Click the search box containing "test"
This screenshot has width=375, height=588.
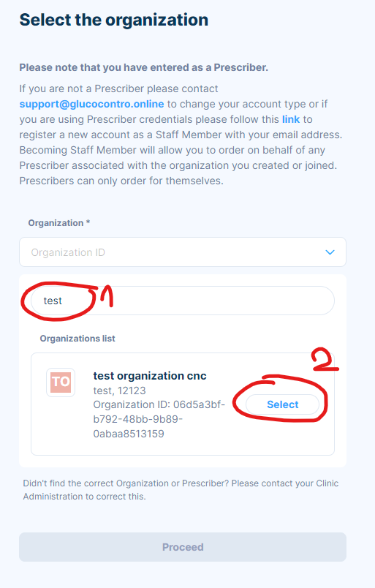[x=183, y=301]
